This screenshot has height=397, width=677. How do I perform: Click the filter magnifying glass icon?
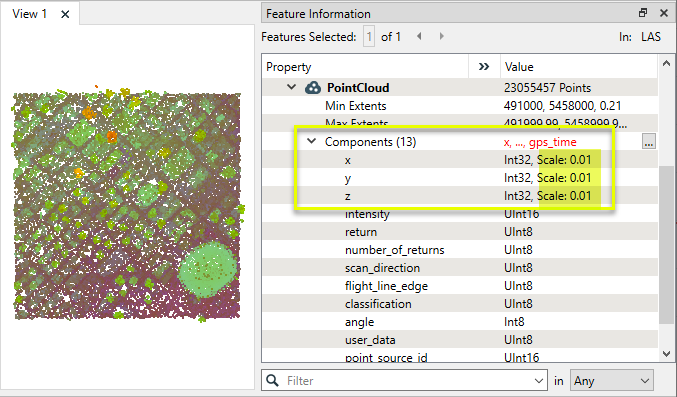(272, 380)
